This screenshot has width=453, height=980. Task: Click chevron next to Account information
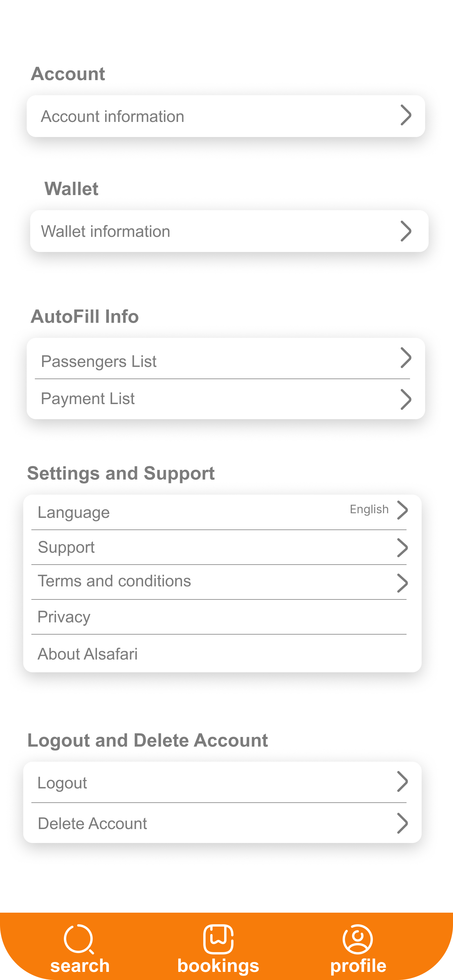(406, 115)
